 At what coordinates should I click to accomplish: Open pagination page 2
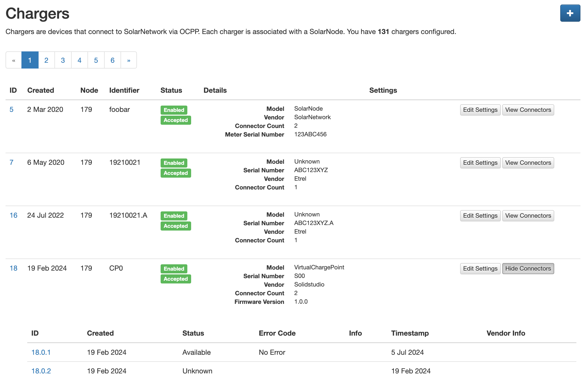[x=46, y=60]
